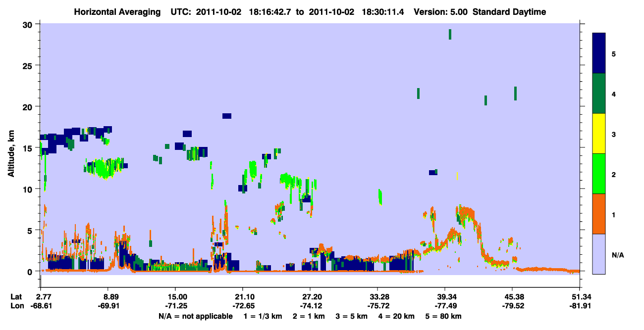Viewport: 644px width, 330px height.
Task: Click legend entry '2 = 1 km'
Action: (x=308, y=316)
